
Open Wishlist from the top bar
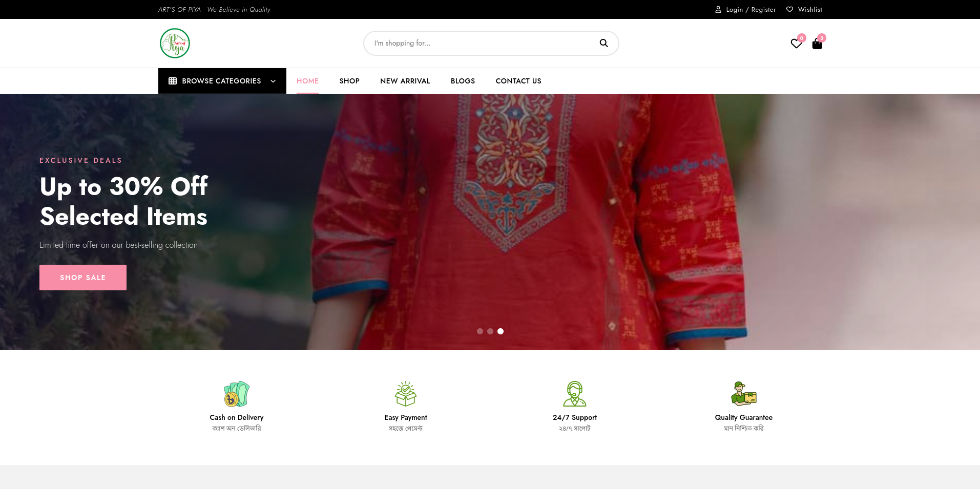point(809,9)
